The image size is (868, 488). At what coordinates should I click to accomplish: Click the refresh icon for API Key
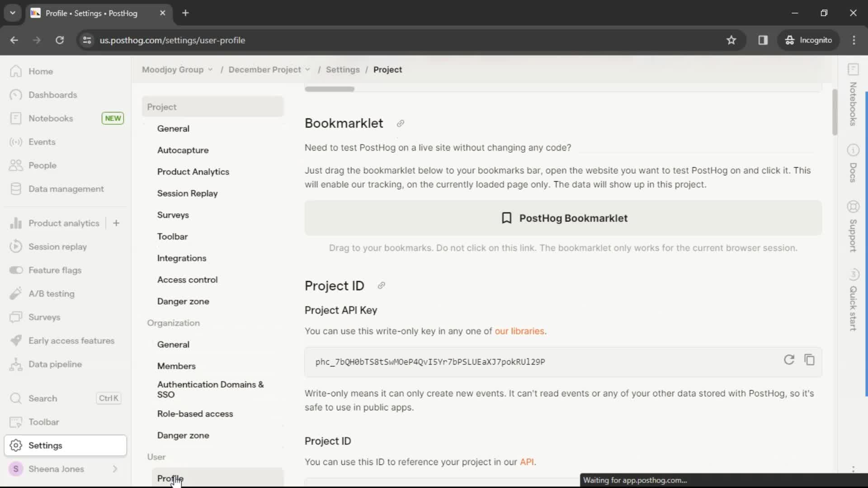[x=789, y=359]
